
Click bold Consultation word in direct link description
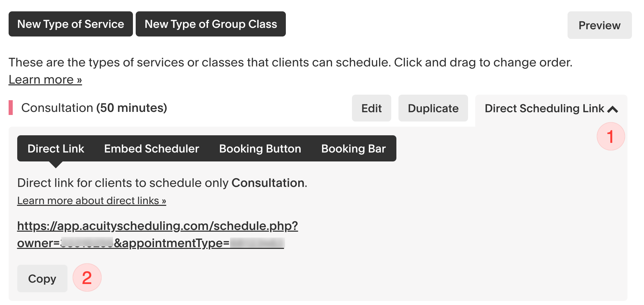[268, 183]
